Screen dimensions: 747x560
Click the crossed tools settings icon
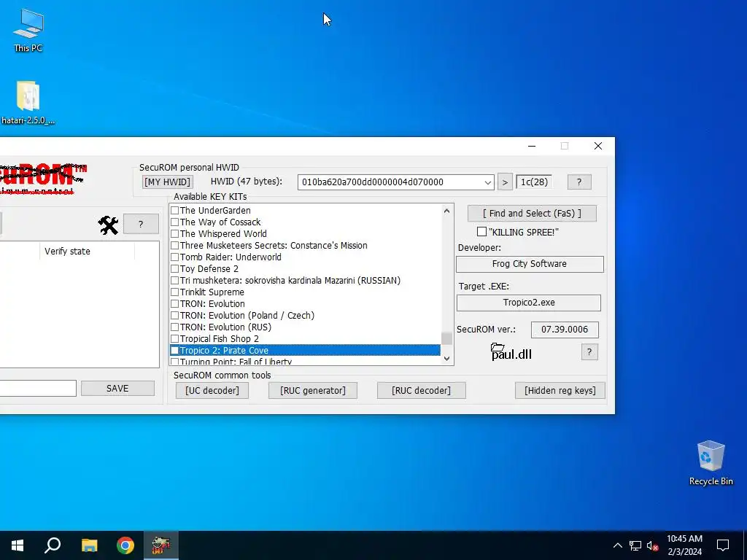pos(108,225)
